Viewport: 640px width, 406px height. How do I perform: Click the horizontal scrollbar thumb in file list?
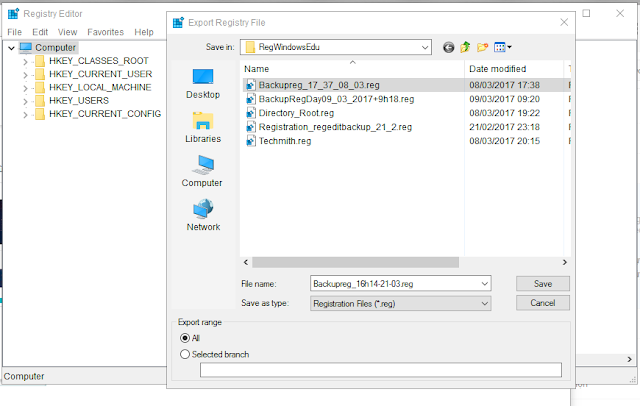(355, 262)
